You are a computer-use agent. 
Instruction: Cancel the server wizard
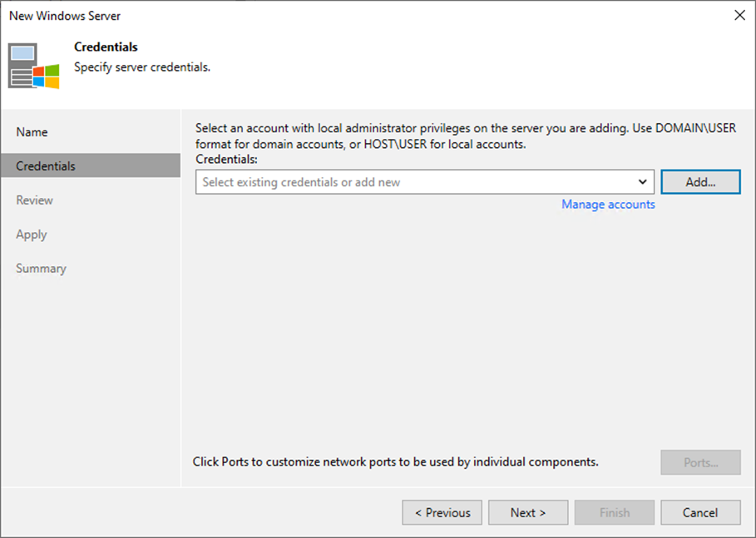(x=700, y=512)
